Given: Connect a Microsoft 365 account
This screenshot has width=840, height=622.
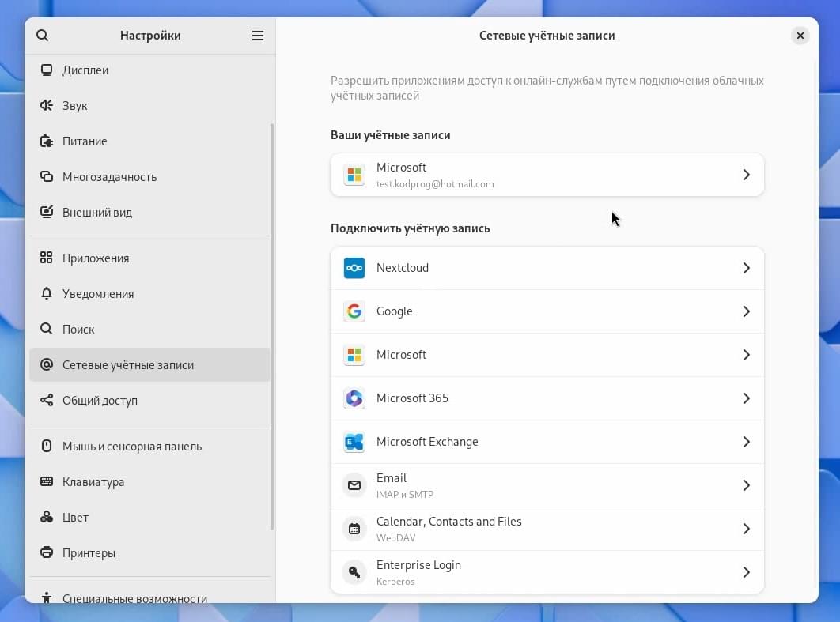Looking at the screenshot, I should pyautogui.click(x=547, y=398).
